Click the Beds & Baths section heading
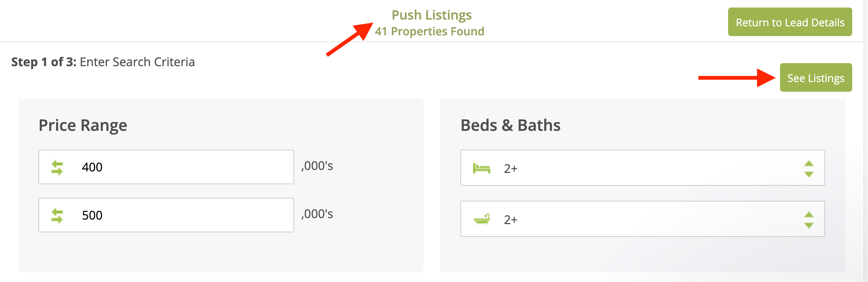868x282 pixels. [510, 125]
